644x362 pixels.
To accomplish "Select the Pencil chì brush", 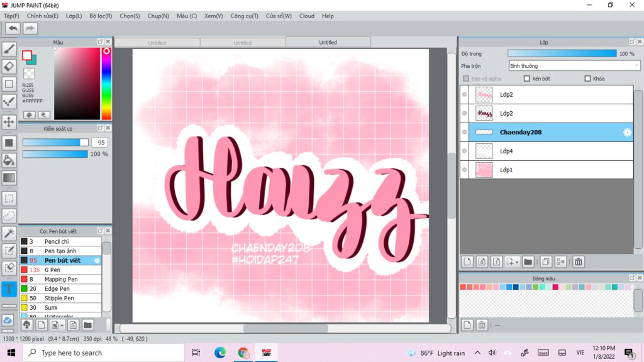I will [x=60, y=241].
